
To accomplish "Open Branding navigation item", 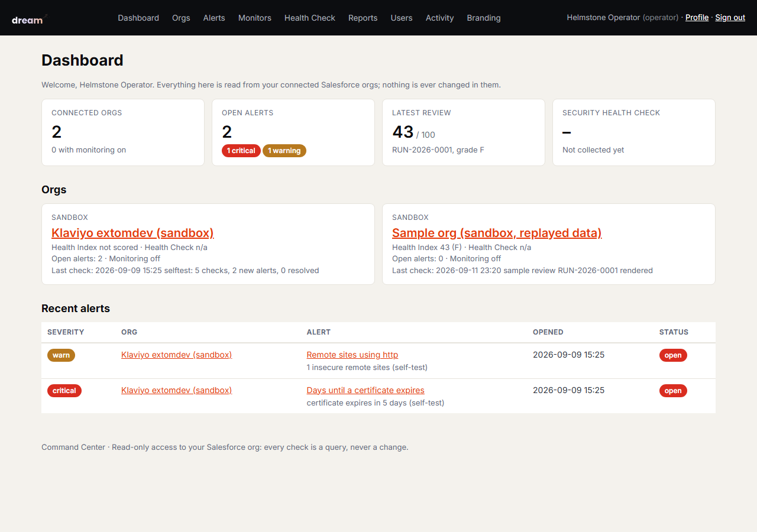I will (x=484, y=18).
